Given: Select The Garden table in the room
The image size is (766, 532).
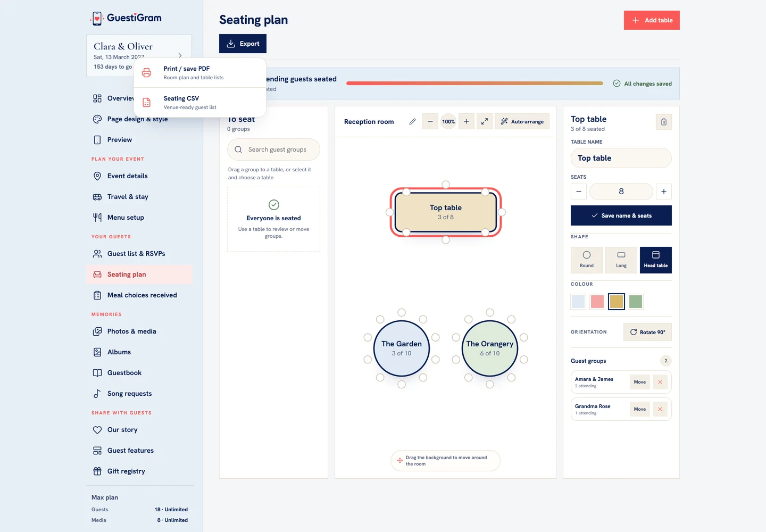Looking at the screenshot, I should click(402, 348).
